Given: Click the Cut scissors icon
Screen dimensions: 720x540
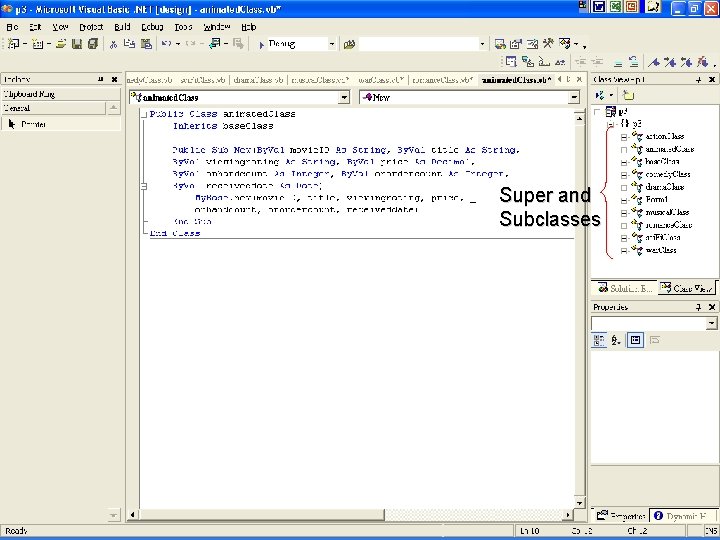Looking at the screenshot, I should point(113,44).
